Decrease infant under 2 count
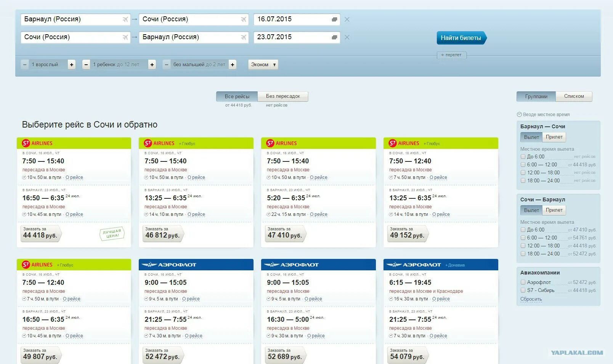The width and height of the screenshot is (613, 364). pyautogui.click(x=167, y=65)
